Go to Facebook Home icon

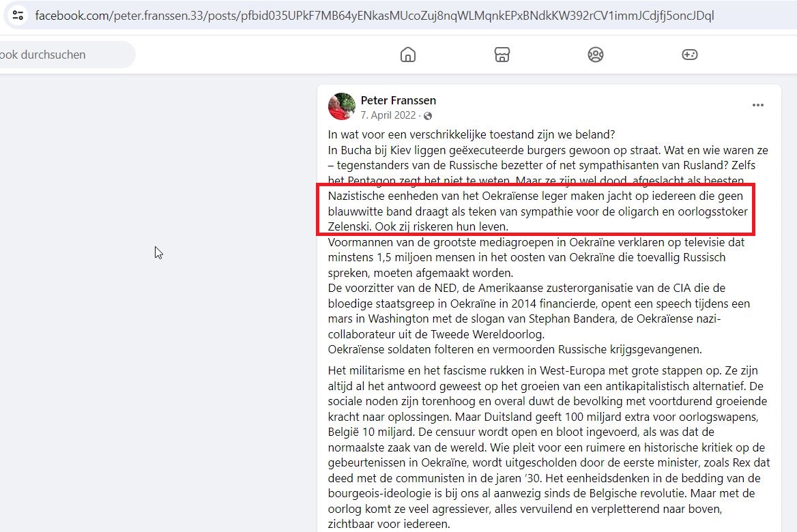pos(407,55)
